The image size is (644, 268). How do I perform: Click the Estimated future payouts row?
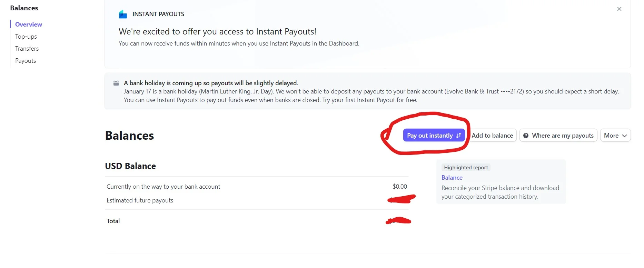(x=140, y=200)
